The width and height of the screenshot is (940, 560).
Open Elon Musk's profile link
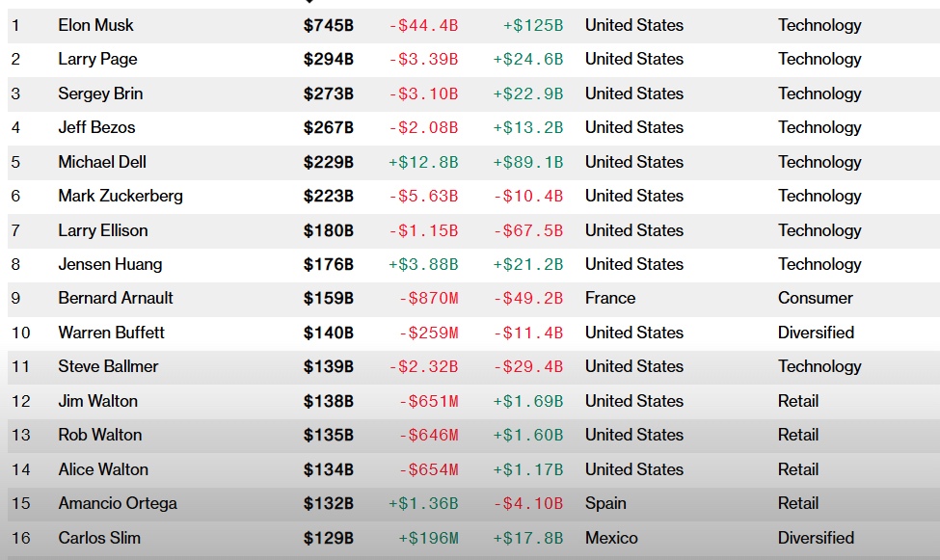pos(95,25)
